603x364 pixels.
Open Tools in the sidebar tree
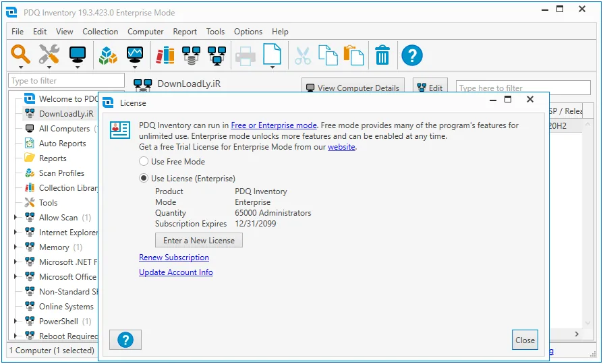pos(48,203)
